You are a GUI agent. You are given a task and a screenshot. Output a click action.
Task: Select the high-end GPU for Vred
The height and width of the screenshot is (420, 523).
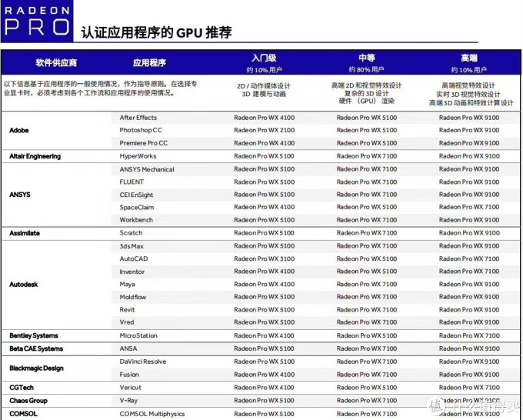coord(469,322)
